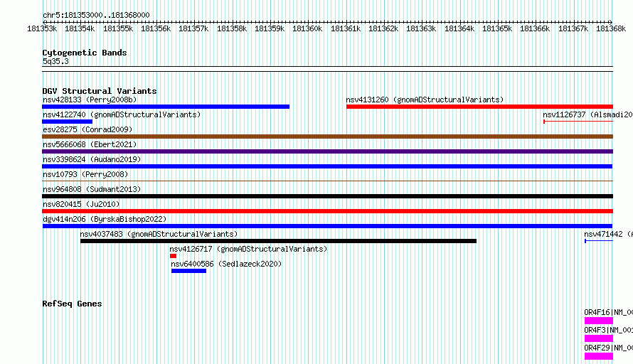Click the 181358k ruler tick label
The image size is (633, 364).
(232, 28)
